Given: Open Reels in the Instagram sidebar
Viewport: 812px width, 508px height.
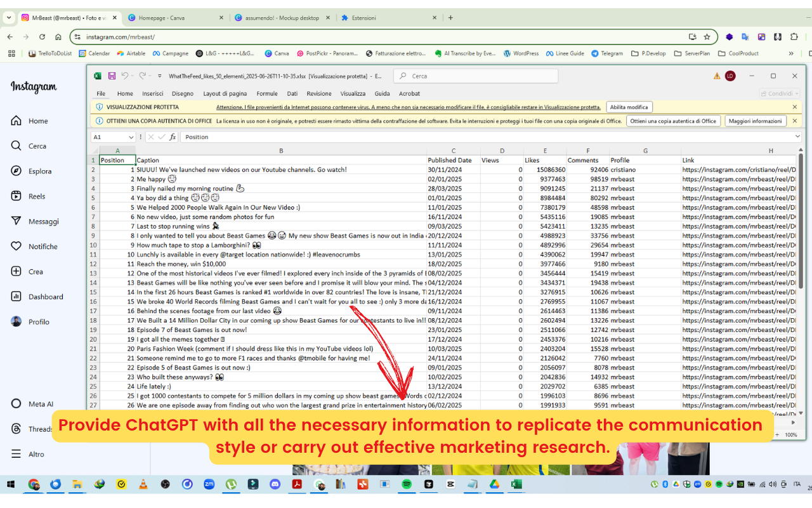Looking at the screenshot, I should [x=28, y=196].
